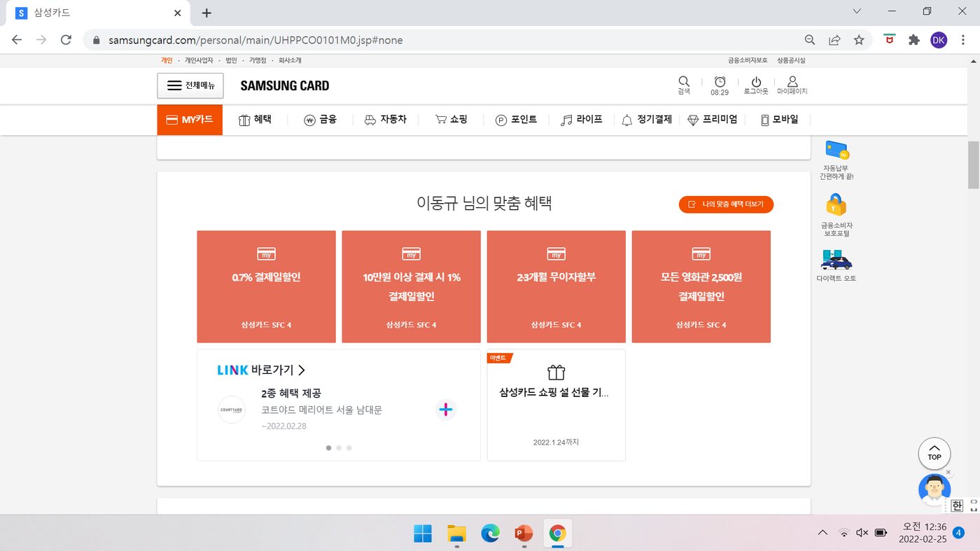Click 가맹점 top link
The image size is (980, 551).
click(258, 61)
